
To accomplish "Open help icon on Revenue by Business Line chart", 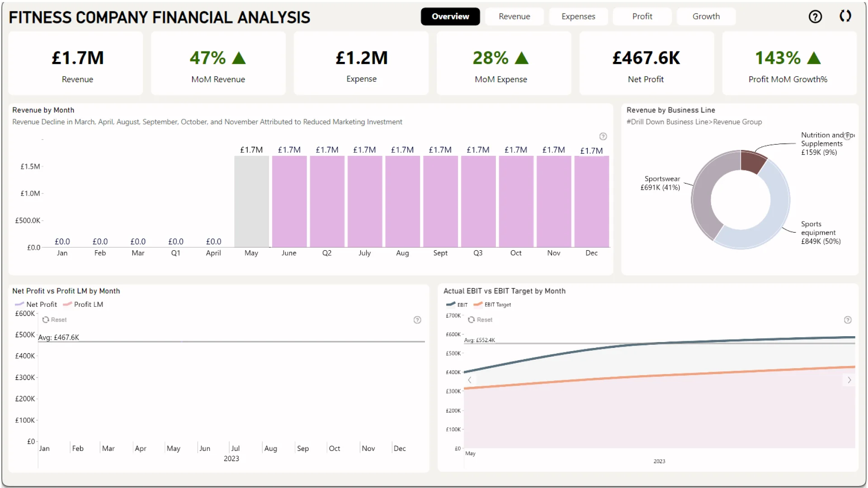I will [x=848, y=136].
